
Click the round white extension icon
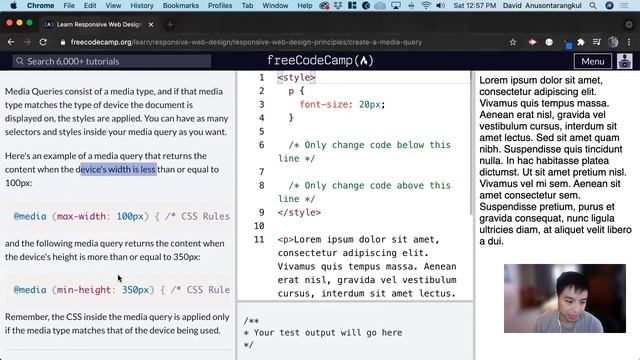pyautogui.click(x=549, y=42)
